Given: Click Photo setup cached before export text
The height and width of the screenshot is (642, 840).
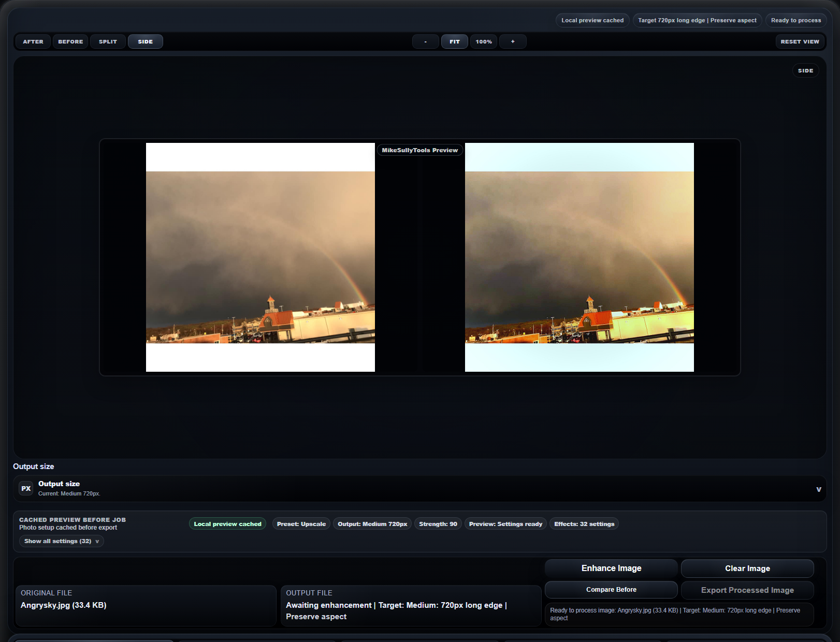Looking at the screenshot, I should click(68, 528).
